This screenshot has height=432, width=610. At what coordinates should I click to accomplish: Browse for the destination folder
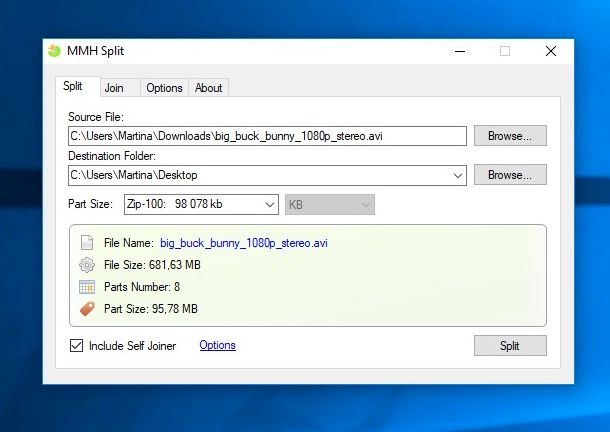(510, 175)
